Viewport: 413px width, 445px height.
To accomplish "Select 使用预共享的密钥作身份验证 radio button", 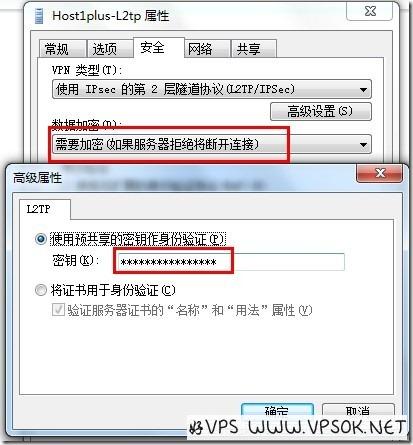I will pyautogui.click(x=41, y=239).
